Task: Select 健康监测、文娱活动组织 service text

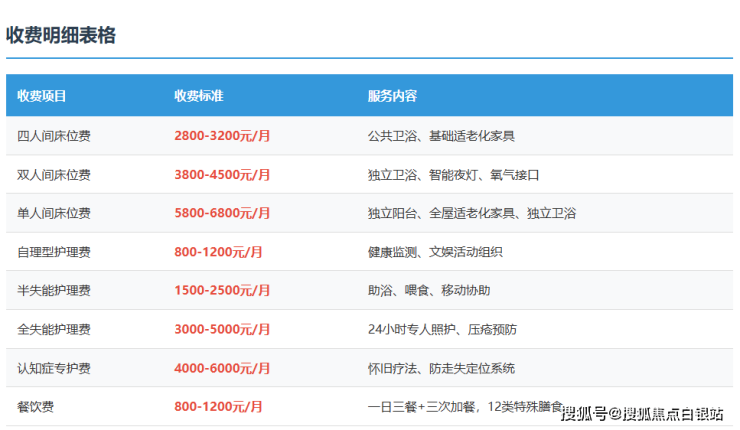Action: click(x=435, y=252)
